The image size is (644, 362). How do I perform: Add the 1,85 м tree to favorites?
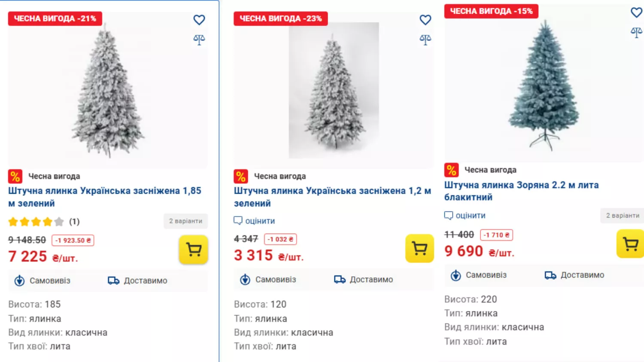pyautogui.click(x=199, y=20)
